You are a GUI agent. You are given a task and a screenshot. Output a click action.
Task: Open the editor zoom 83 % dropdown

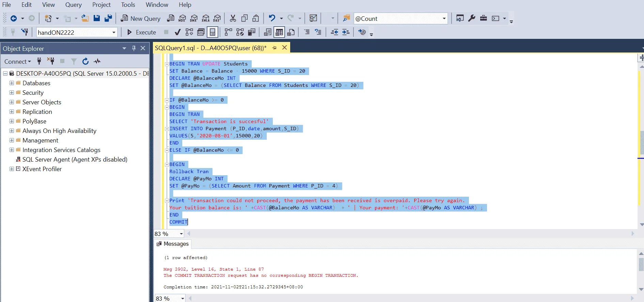coord(181,234)
